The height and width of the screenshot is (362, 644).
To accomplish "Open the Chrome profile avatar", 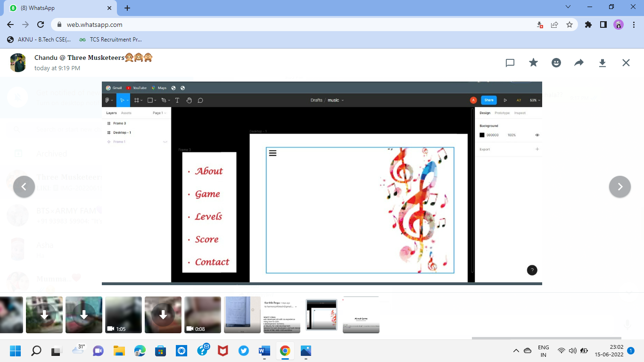I will (x=619, y=25).
